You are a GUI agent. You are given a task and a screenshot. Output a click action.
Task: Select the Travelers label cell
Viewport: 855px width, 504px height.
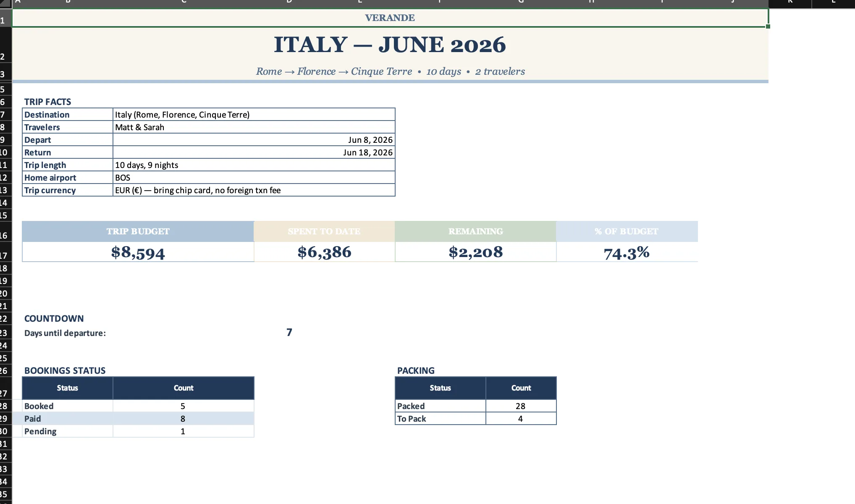(68, 127)
